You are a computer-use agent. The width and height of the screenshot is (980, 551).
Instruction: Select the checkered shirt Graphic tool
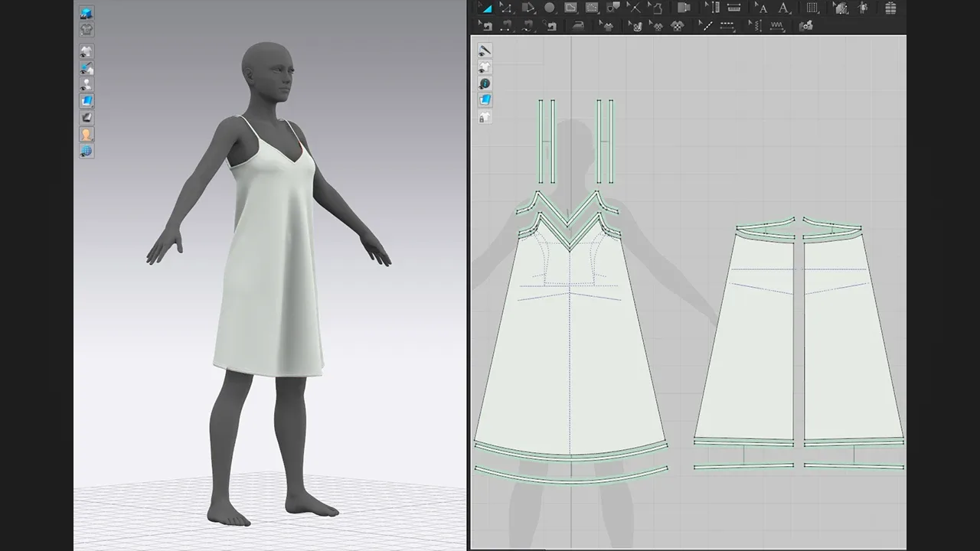(x=656, y=25)
